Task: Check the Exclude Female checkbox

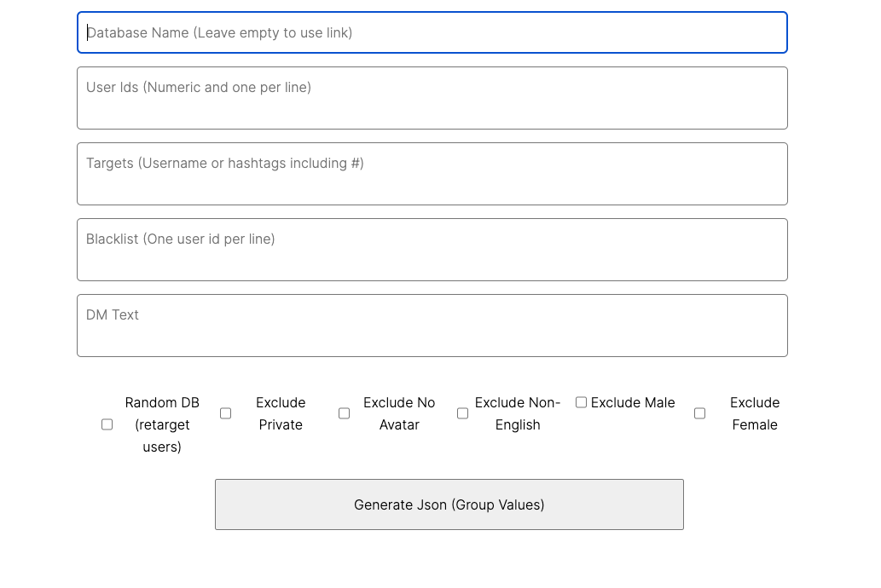Action: [699, 413]
